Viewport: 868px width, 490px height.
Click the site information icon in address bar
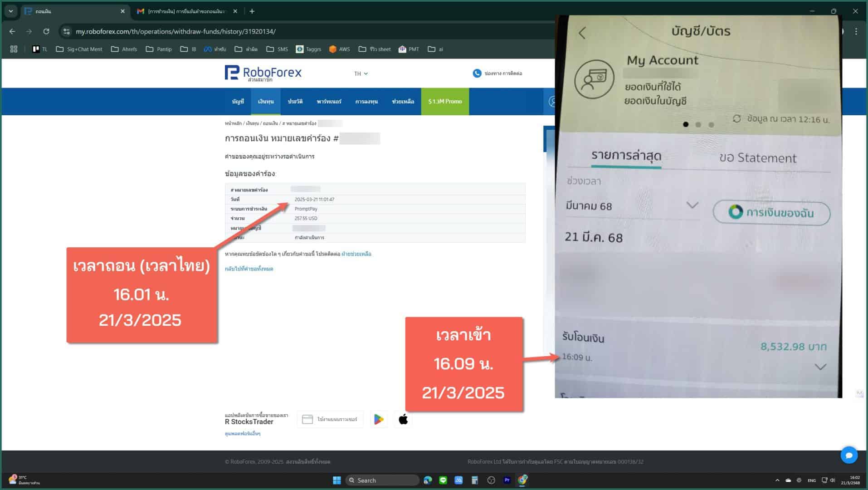(x=67, y=31)
